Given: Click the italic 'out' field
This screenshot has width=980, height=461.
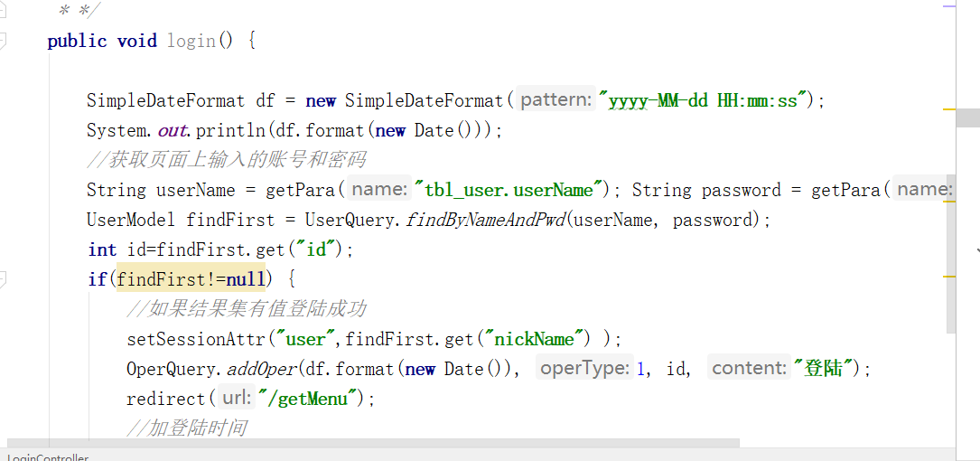Looking at the screenshot, I should pyautogui.click(x=172, y=131).
